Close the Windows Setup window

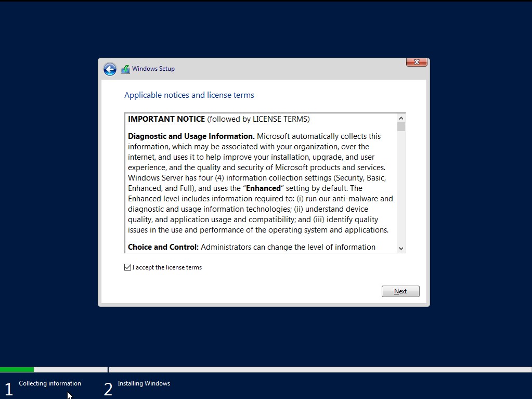[x=416, y=61]
